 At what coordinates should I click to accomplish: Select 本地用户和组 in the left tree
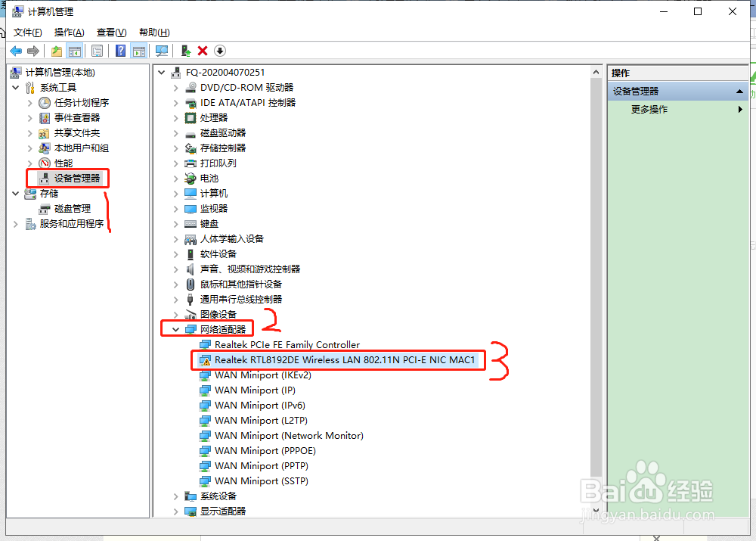81,148
